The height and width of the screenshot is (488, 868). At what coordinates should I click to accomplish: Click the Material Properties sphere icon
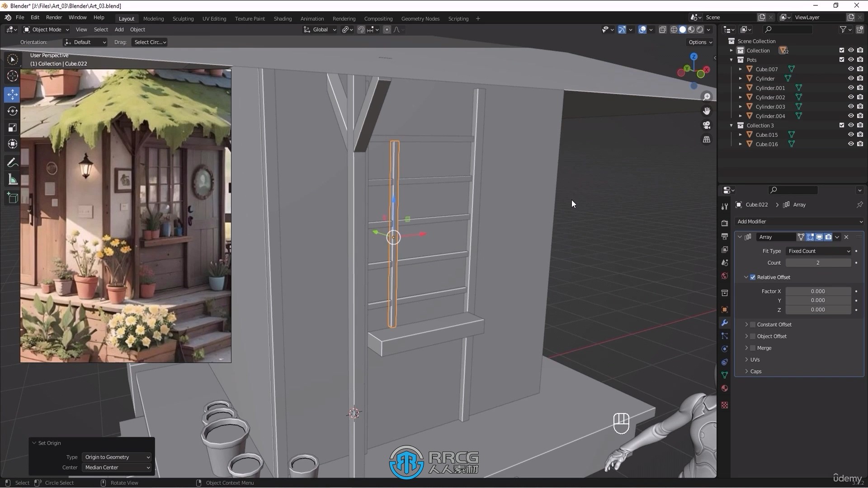point(725,388)
